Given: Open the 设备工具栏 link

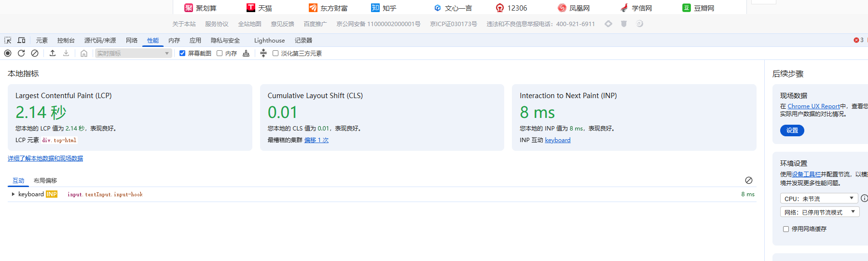Looking at the screenshot, I should tap(806, 174).
